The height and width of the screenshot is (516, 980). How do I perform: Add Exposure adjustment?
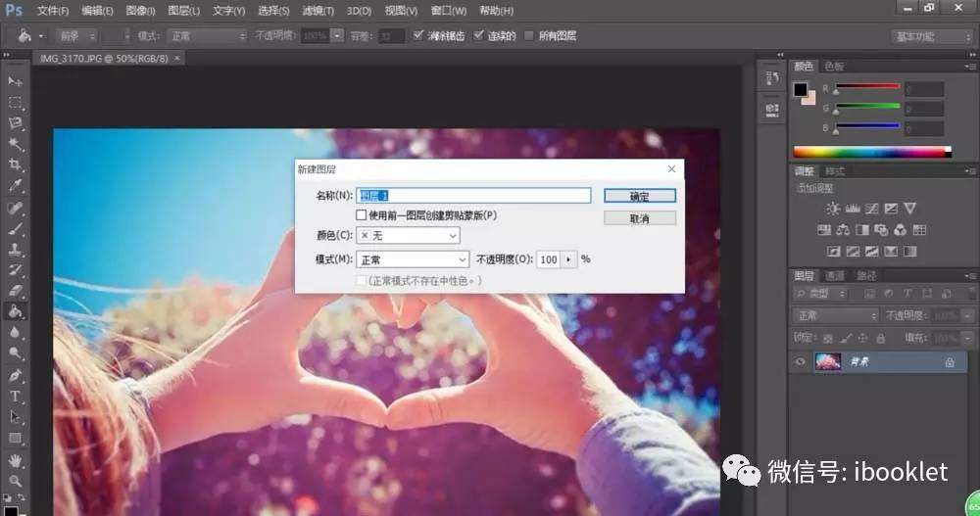[891, 209]
